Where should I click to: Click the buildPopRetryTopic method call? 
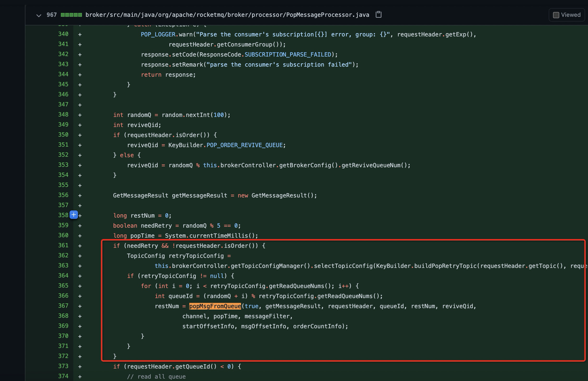pyautogui.click(x=445, y=266)
